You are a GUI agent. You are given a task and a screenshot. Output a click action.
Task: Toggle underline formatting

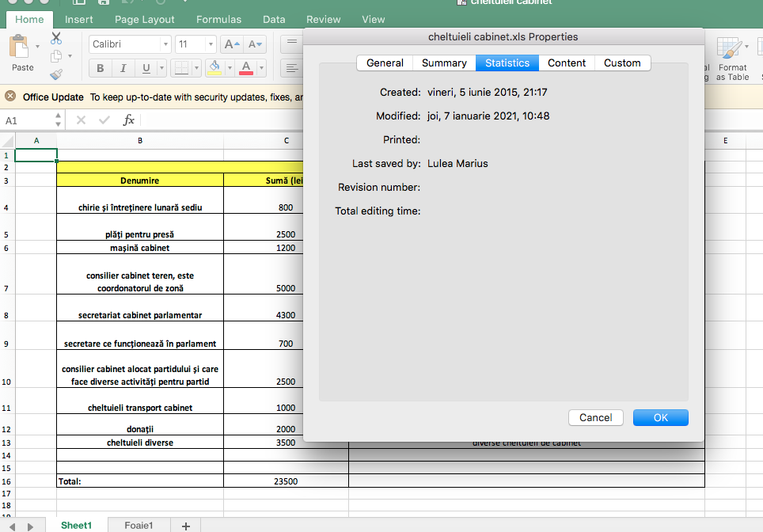146,68
